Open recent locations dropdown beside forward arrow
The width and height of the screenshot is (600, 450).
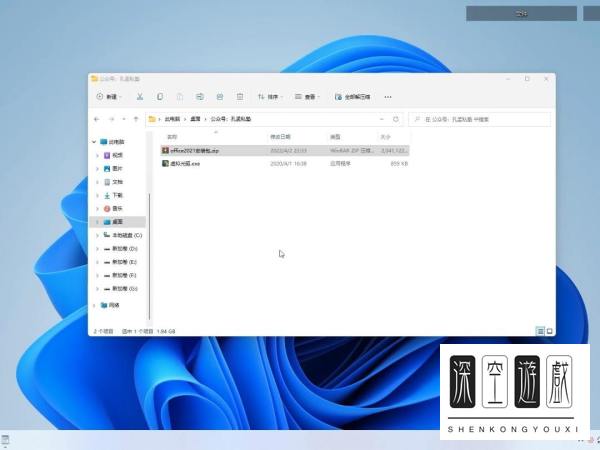[x=124, y=119]
